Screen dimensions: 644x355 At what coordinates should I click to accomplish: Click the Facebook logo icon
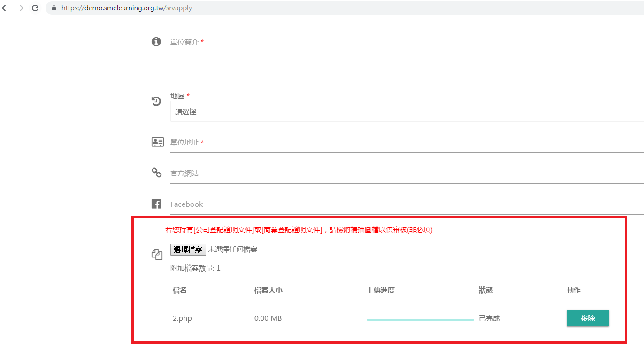click(156, 204)
